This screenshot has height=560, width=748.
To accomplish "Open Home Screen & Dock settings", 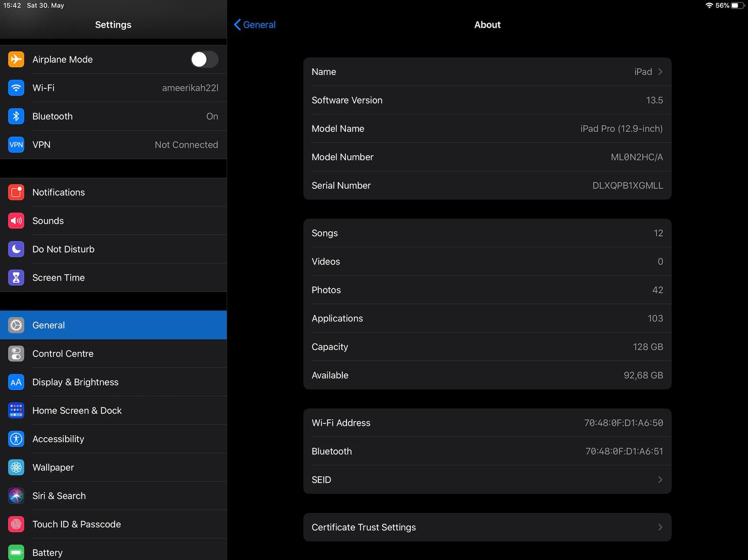I will (x=113, y=411).
